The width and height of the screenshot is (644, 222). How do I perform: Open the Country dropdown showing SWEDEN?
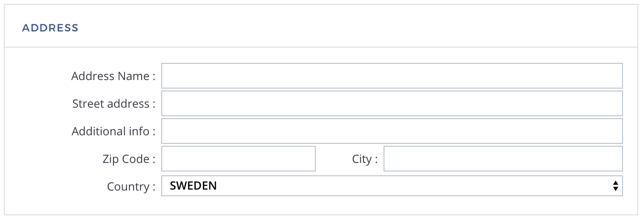point(392,186)
